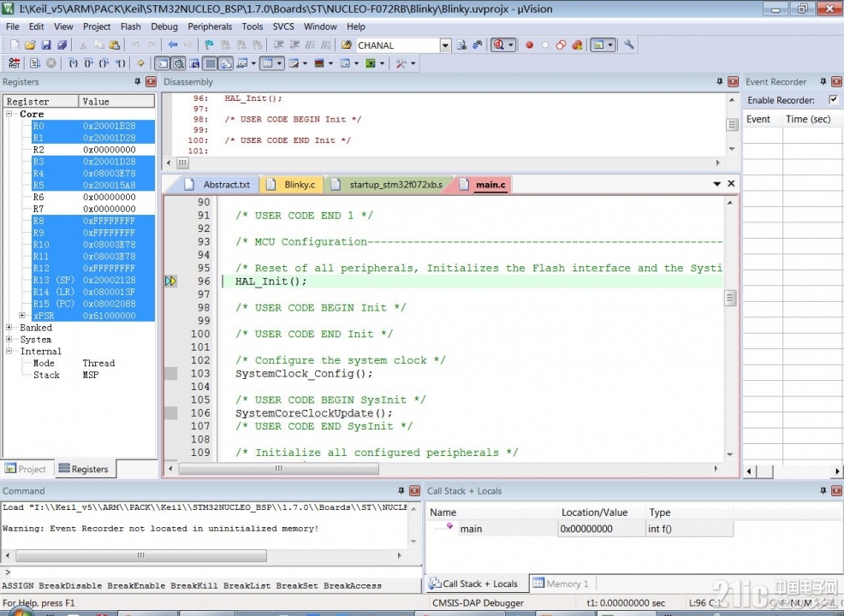Click into the command line input
844x616 pixels.
click(x=212, y=572)
